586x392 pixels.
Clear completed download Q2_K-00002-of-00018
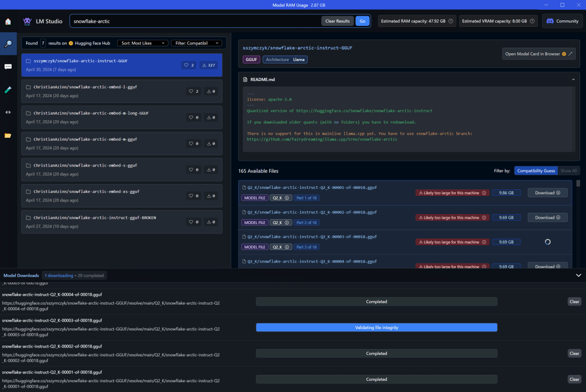tap(575, 353)
